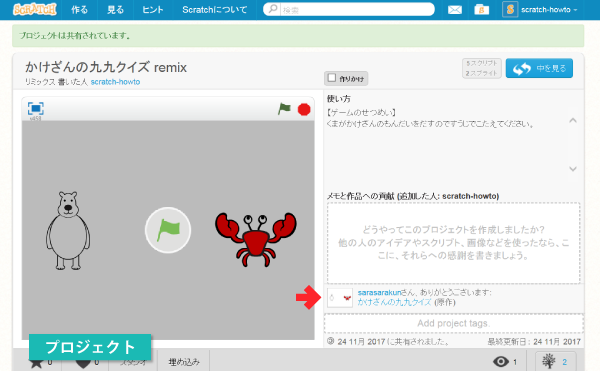Open the My Stuff folder icon
The height and width of the screenshot is (371, 600).
[x=481, y=10]
